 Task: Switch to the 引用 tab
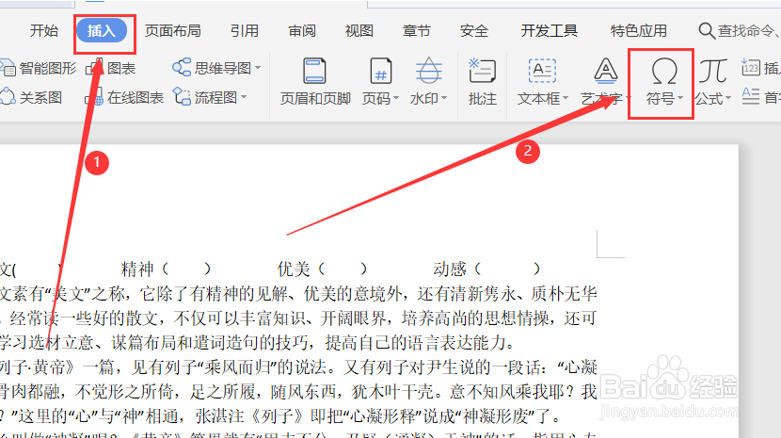tap(244, 31)
